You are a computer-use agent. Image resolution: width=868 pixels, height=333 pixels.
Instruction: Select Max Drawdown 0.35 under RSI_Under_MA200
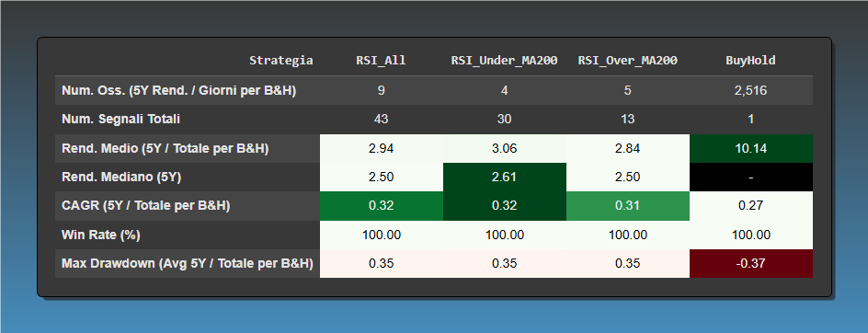click(x=504, y=264)
